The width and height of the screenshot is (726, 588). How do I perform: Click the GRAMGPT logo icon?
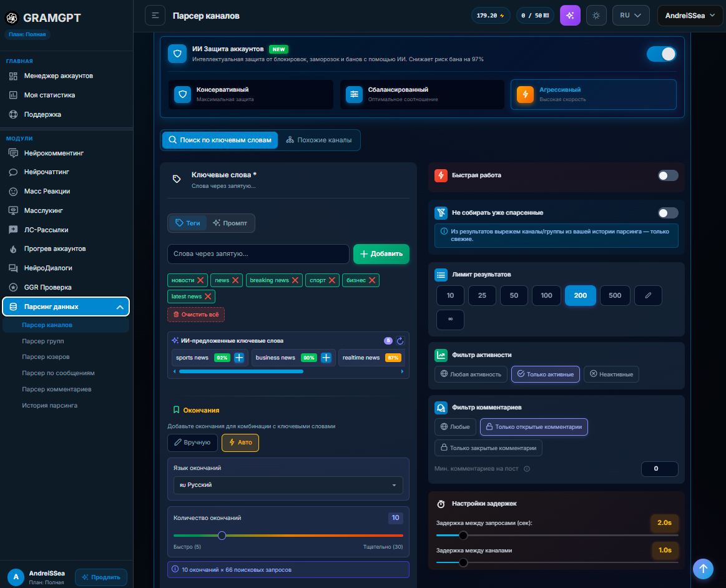coord(12,17)
